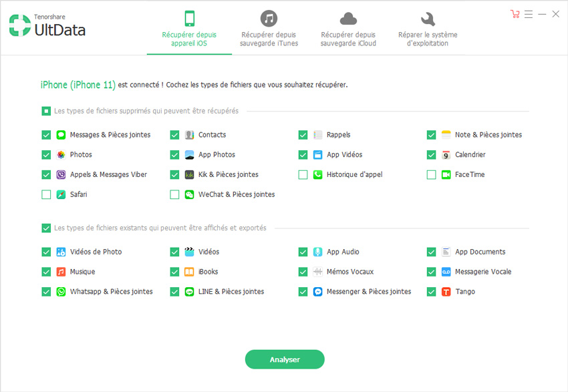Enable the Safari checkbox
568x392 pixels.
click(x=46, y=195)
